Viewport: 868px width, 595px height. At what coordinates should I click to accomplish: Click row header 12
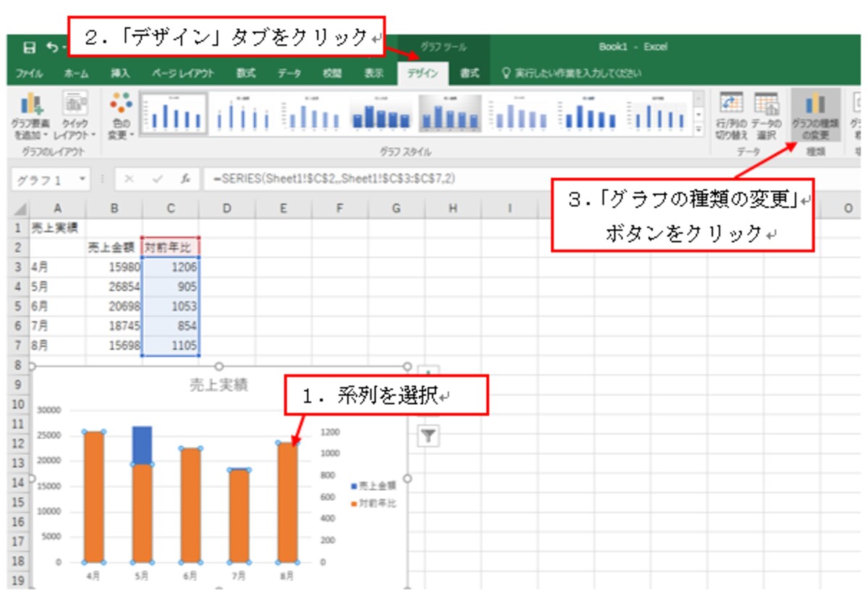(x=20, y=443)
